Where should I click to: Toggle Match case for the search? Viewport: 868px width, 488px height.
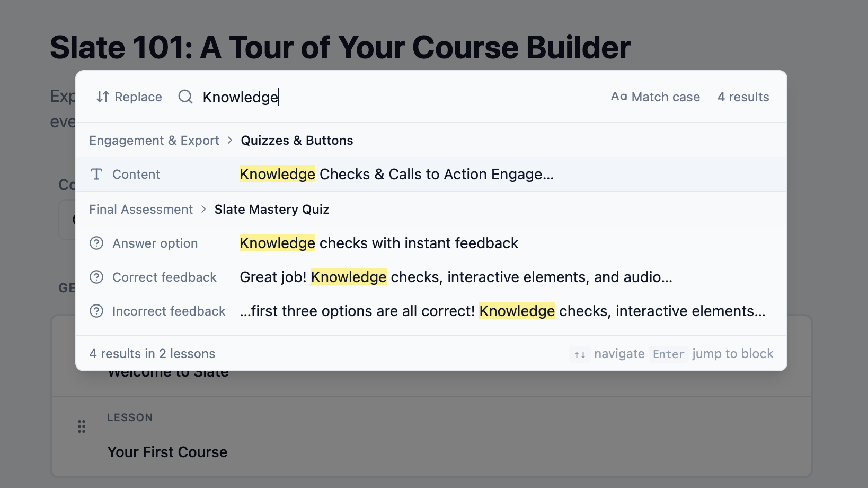point(655,97)
